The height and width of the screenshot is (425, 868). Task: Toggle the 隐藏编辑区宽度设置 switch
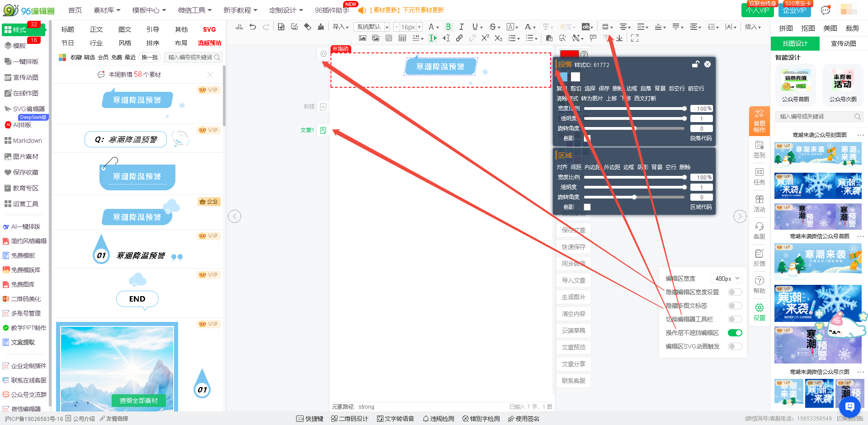tap(735, 292)
